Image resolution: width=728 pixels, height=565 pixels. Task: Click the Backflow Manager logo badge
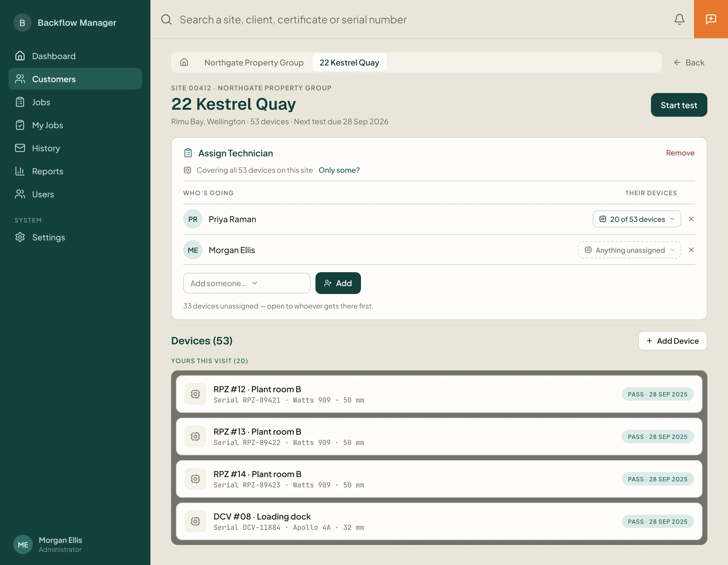22,23
